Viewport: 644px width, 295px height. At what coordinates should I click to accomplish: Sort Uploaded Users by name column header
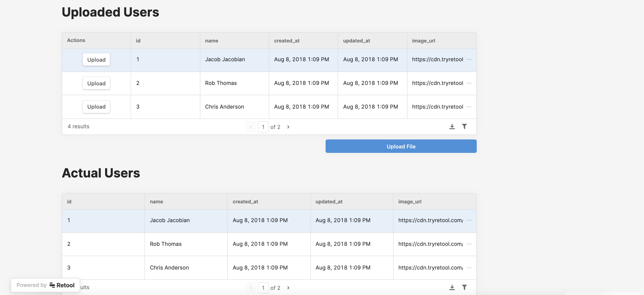tap(235, 40)
